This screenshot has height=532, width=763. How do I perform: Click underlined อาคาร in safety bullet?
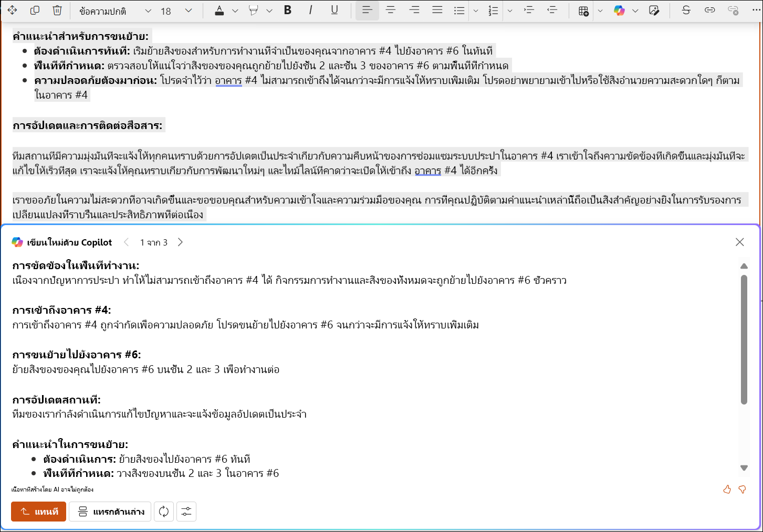[x=228, y=80]
